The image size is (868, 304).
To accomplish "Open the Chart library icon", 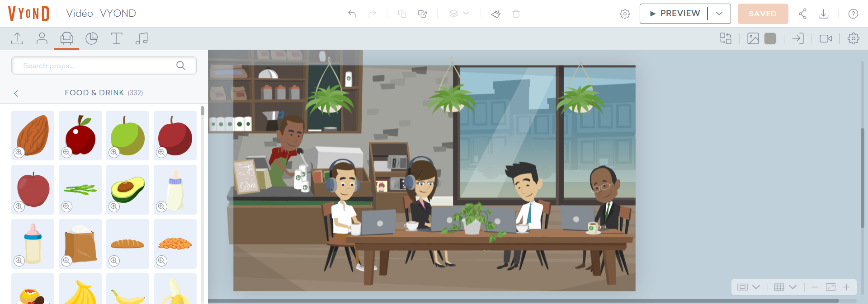I will (92, 38).
